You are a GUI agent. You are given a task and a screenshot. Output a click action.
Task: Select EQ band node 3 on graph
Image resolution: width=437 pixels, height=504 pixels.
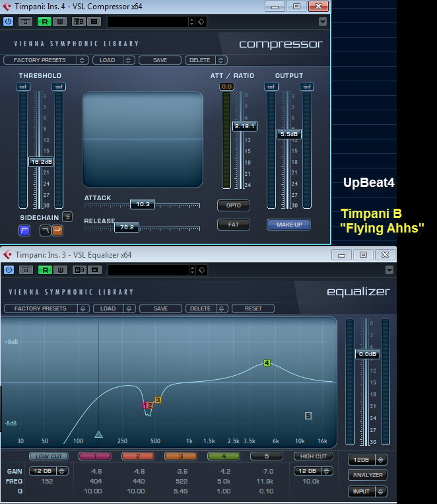pos(158,400)
